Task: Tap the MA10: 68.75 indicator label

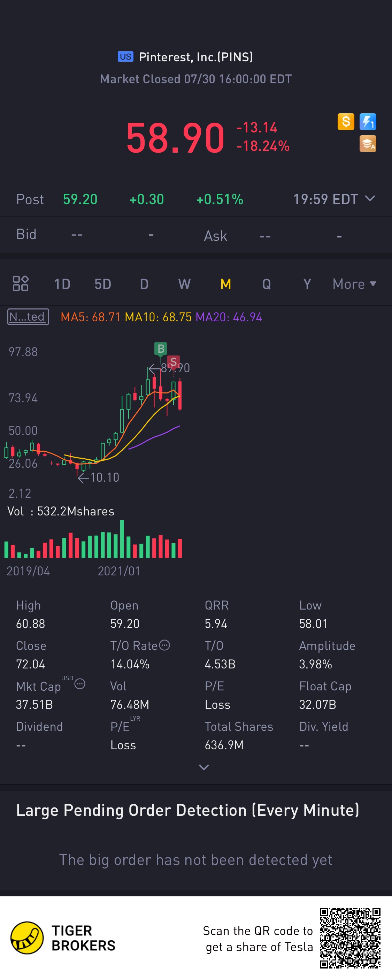Action: point(158,317)
